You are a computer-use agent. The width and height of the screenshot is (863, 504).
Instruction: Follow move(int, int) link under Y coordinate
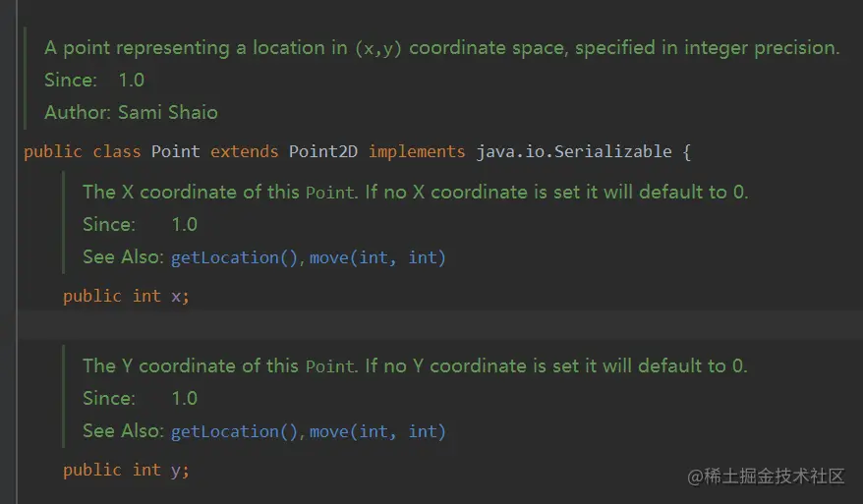[x=377, y=431]
